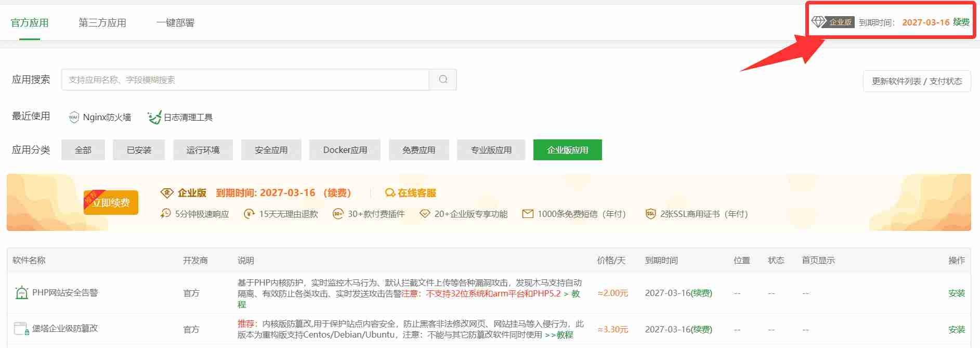Filter by 全部 category
This screenshot has width=980, height=348.
click(83, 150)
